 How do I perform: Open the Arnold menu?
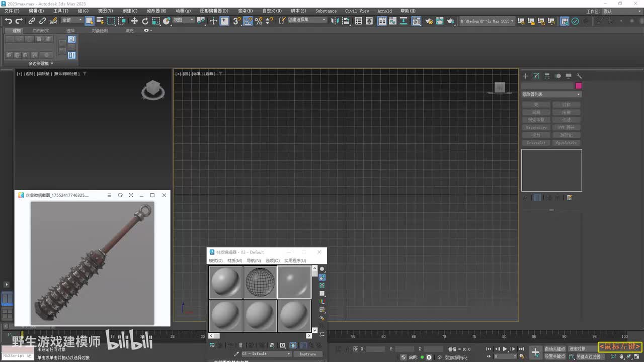point(384,11)
